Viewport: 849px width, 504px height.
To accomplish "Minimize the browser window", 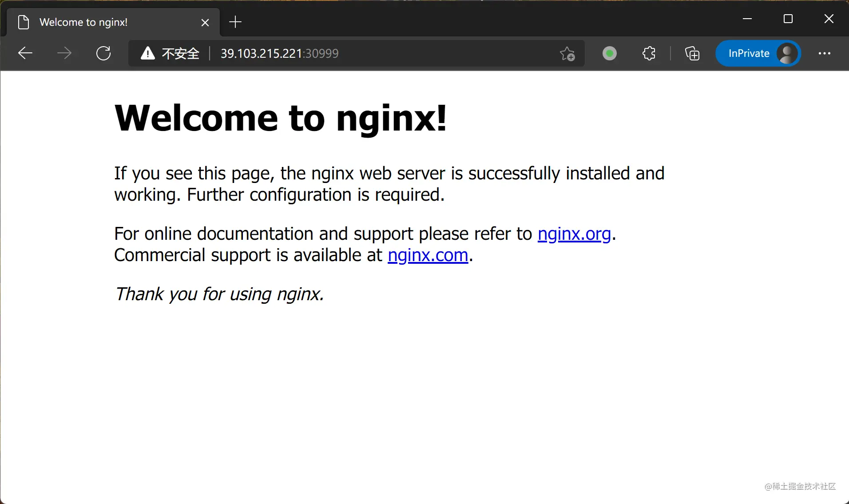I will click(x=747, y=19).
